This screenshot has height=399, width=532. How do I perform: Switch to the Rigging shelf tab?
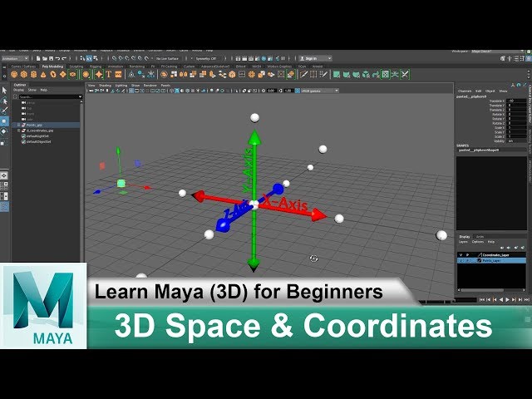point(96,66)
